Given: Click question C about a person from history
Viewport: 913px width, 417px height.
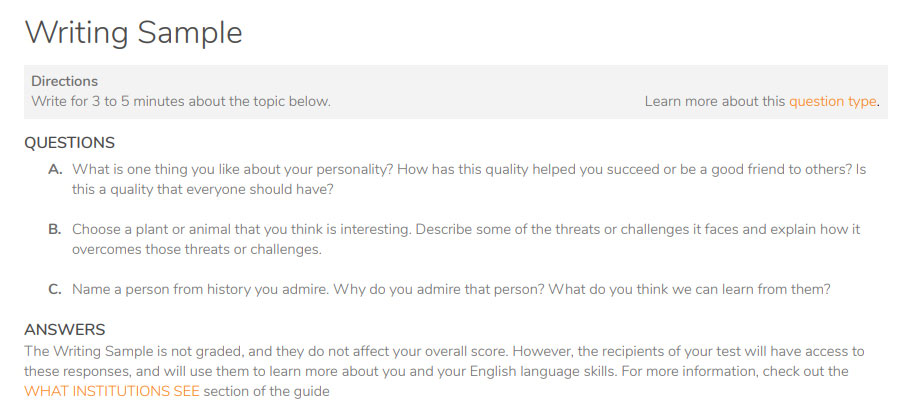Looking at the screenshot, I should pos(451,289).
